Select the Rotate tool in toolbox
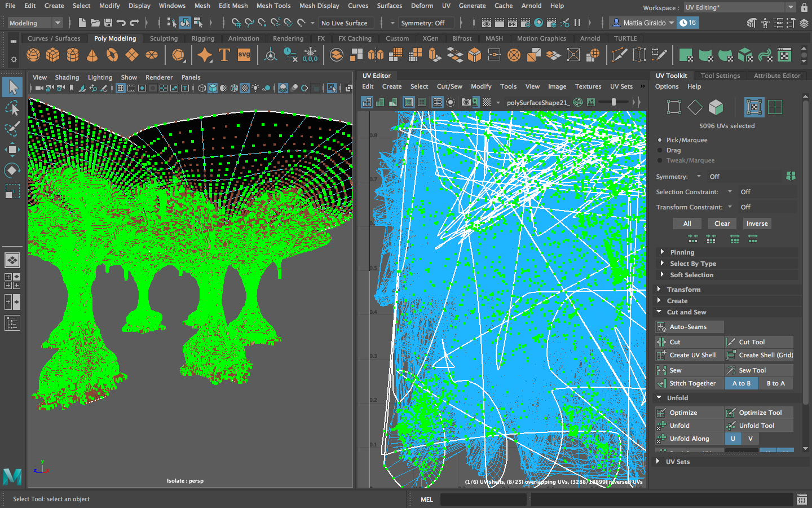This screenshot has height=508, width=812. (12, 170)
